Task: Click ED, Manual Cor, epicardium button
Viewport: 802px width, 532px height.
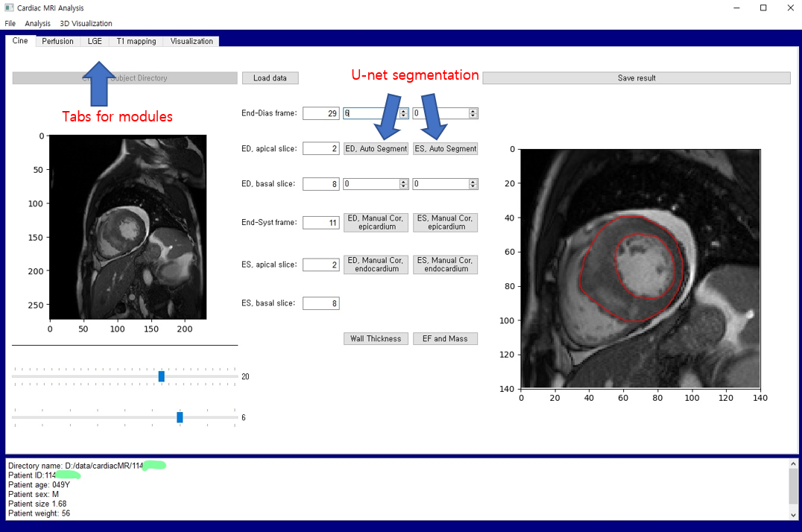Action: click(376, 222)
